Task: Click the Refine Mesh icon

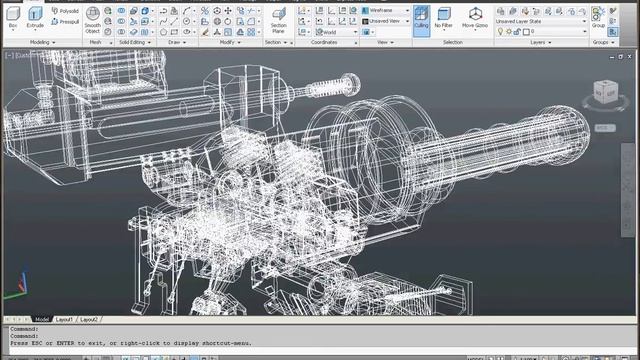Action: coord(108,32)
